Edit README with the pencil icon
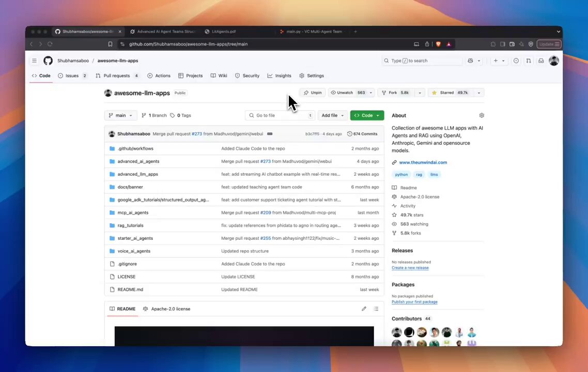 (364, 309)
